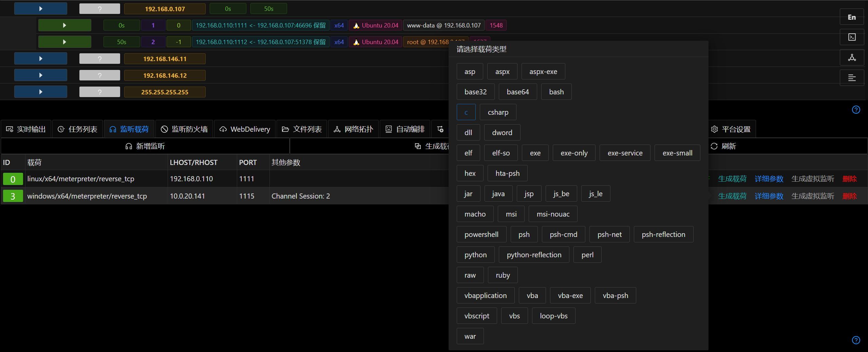Image resolution: width=868 pixels, height=352 pixels.
Task: Select the vba-psh payload type
Action: pos(615,295)
